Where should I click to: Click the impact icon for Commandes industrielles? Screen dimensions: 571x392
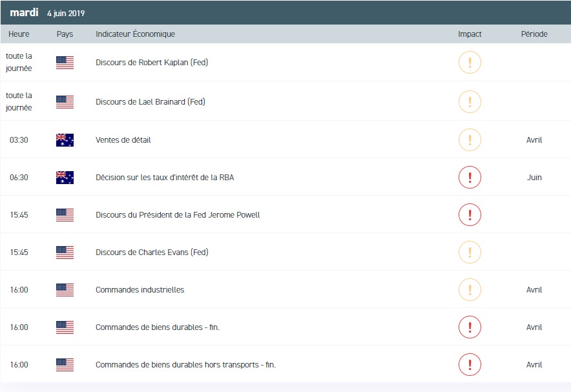click(x=470, y=290)
